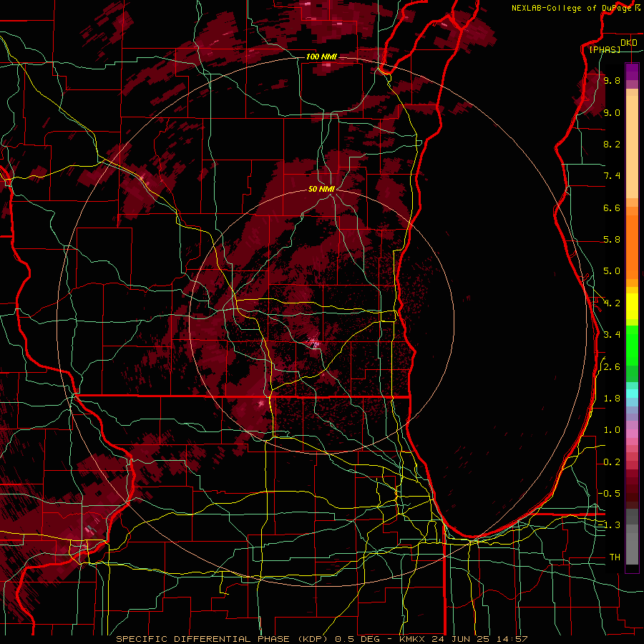The width and height of the screenshot is (644, 644).
Task: Click the -1.3 color scale value
Action: click(609, 525)
